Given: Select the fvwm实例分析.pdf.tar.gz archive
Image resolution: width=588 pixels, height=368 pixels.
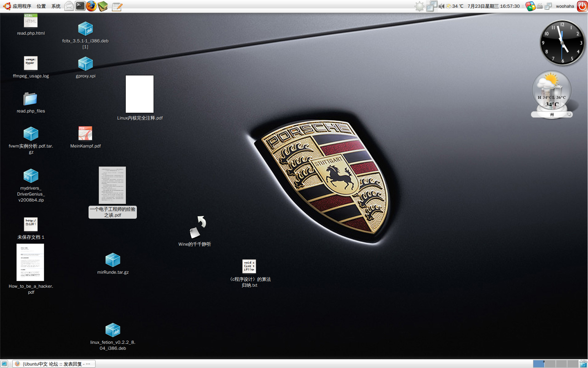Looking at the screenshot, I should click(31, 134).
